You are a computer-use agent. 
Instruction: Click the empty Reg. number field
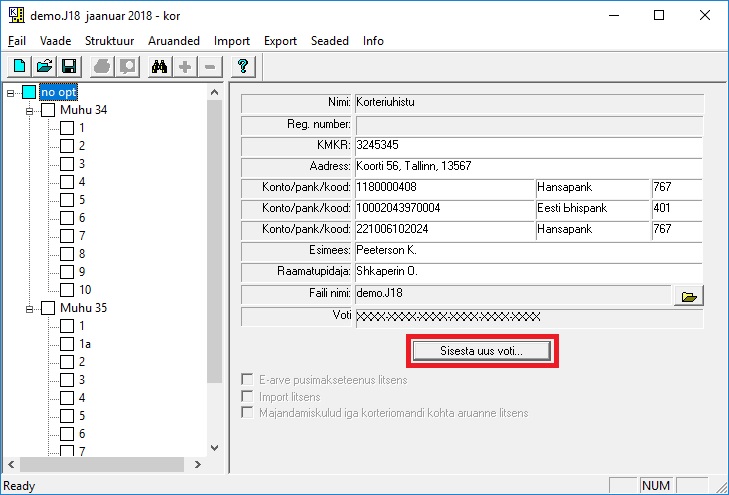tap(530, 125)
